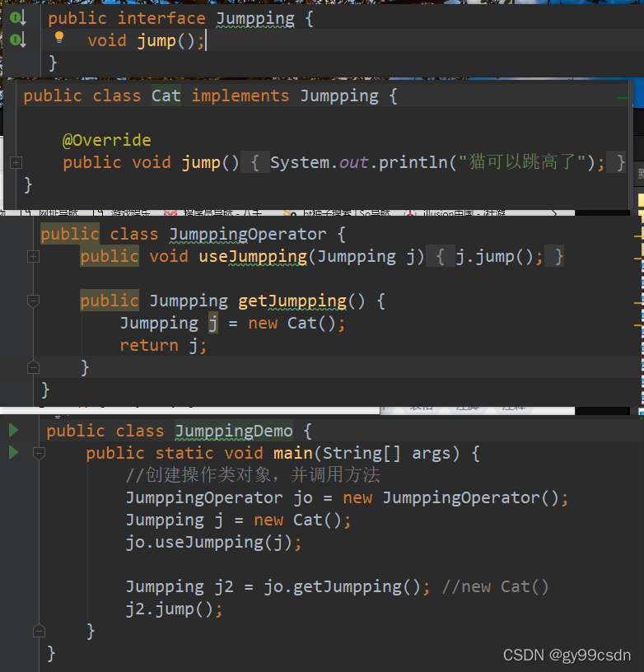Click 'jo.useJumpping(j);' statement

(214, 543)
